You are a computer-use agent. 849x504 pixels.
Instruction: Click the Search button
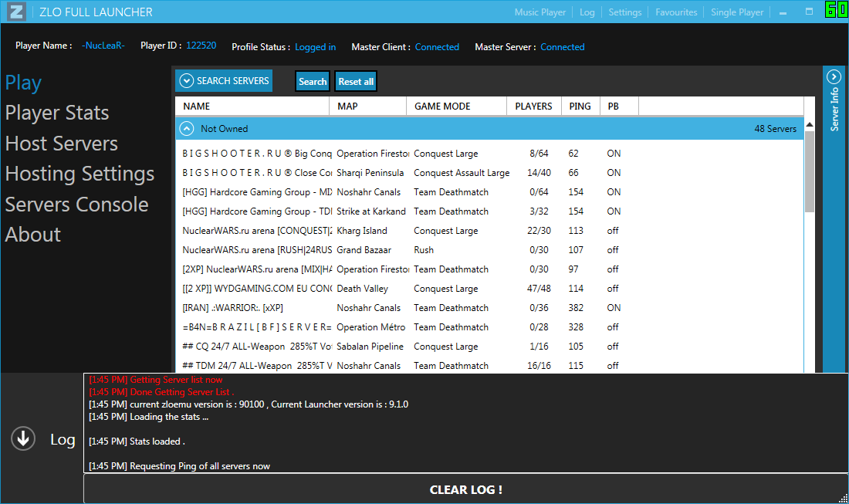point(313,81)
